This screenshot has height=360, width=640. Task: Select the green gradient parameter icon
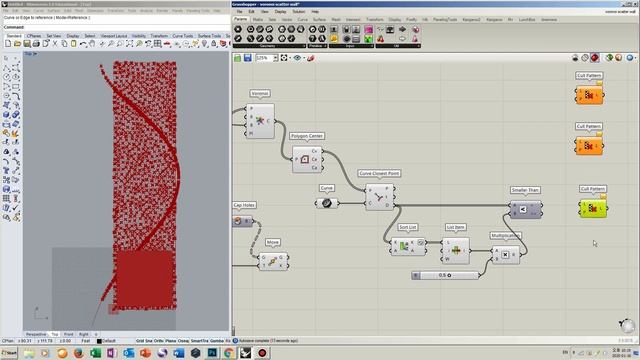point(369,39)
